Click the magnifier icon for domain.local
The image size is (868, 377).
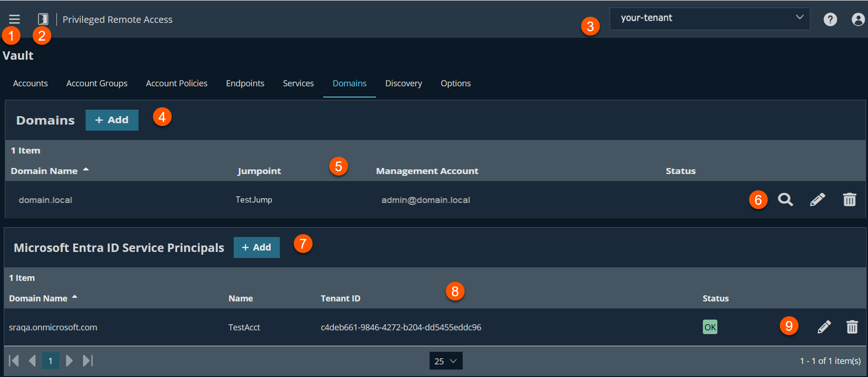(785, 200)
